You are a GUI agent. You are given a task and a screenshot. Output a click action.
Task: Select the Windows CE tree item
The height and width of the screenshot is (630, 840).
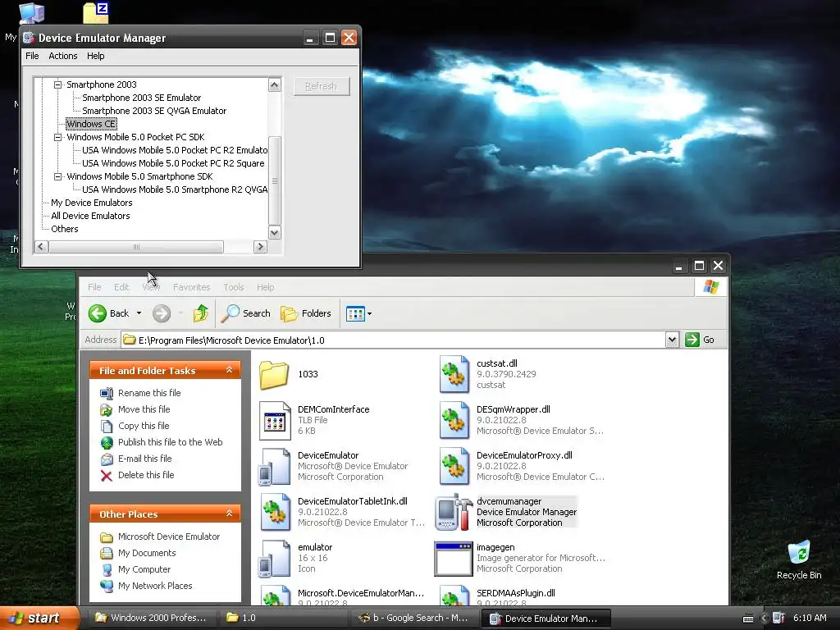click(x=91, y=125)
